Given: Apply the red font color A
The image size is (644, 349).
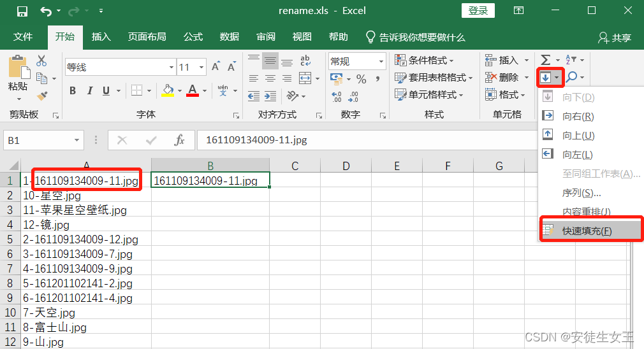Looking at the screenshot, I should pyautogui.click(x=192, y=90).
